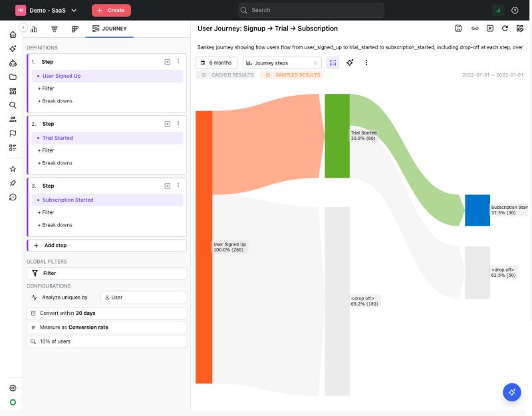The image size is (532, 416).
Task: Open the help question mark icon
Action: (515, 11)
